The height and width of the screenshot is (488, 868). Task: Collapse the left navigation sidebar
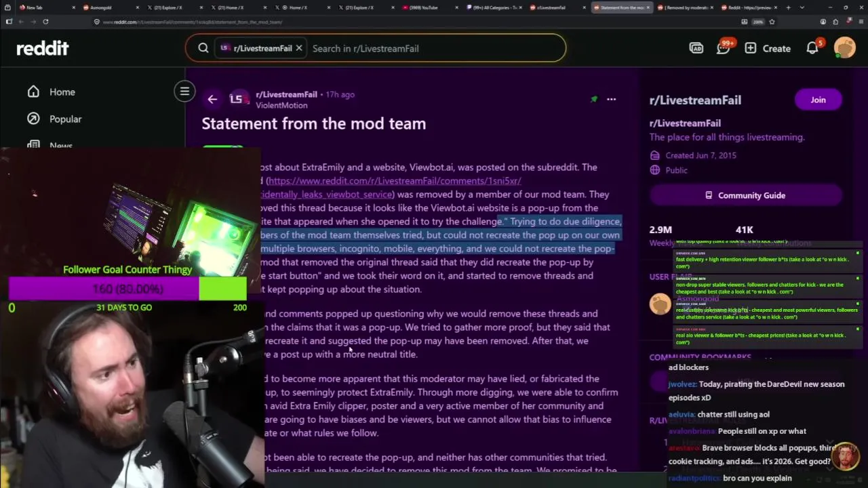(x=184, y=91)
